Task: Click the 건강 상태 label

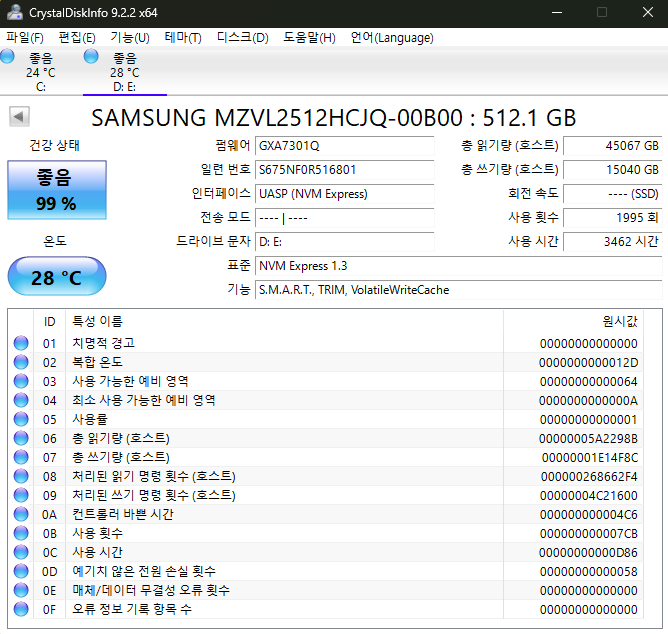Action: click(x=55, y=145)
